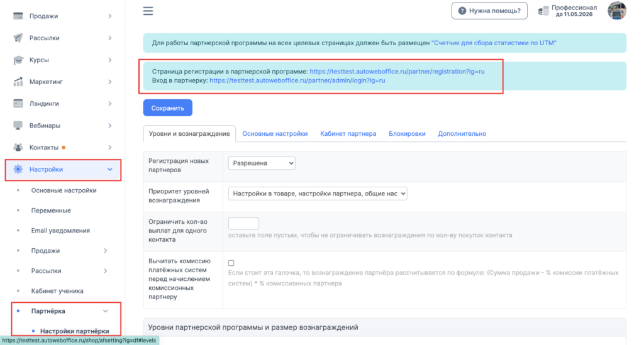
Task: Click the Курсы graduation cap icon
Action: click(x=18, y=60)
